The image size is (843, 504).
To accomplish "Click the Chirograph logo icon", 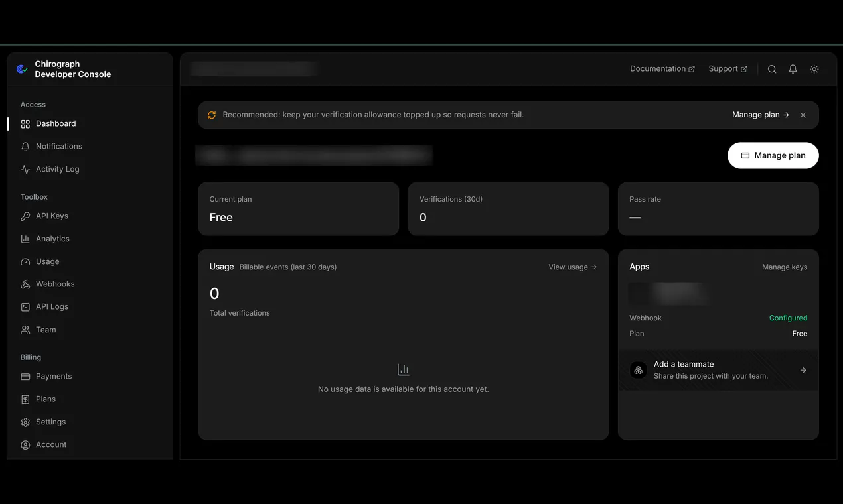I will click(x=22, y=69).
